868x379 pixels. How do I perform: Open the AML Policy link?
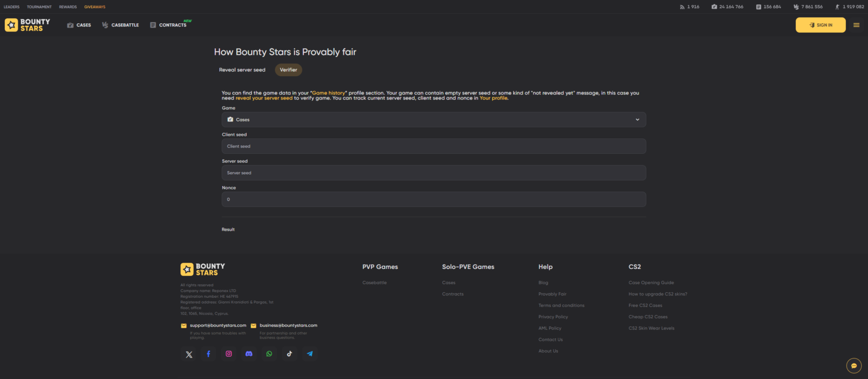point(550,328)
